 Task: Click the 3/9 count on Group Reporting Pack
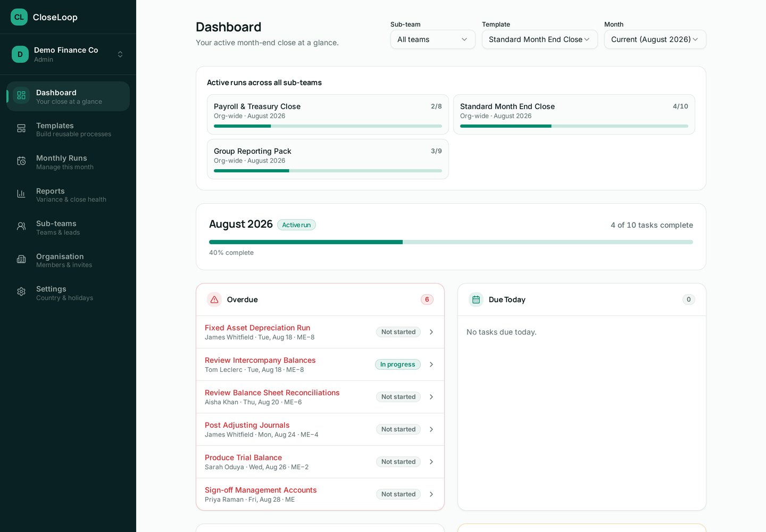pos(436,151)
